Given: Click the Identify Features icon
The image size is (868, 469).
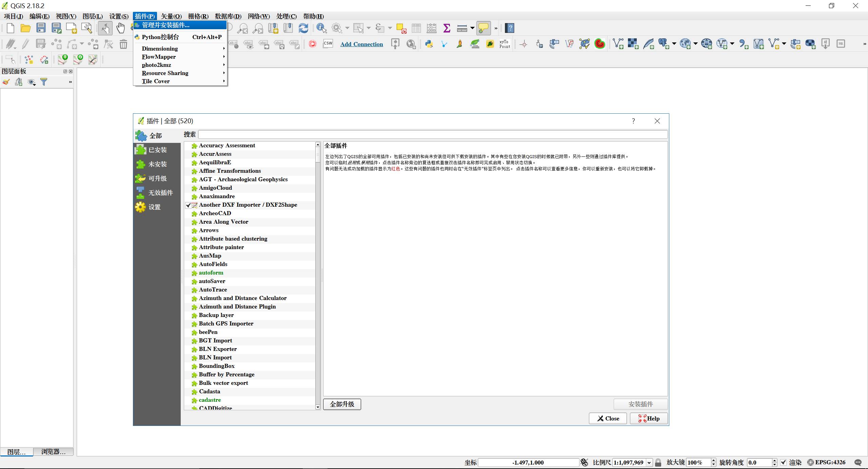Looking at the screenshot, I should pos(321,28).
